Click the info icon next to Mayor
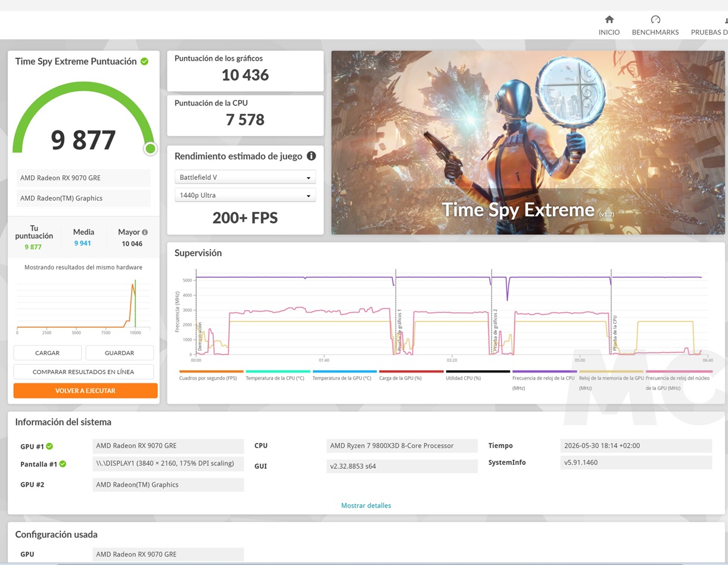 (x=145, y=232)
